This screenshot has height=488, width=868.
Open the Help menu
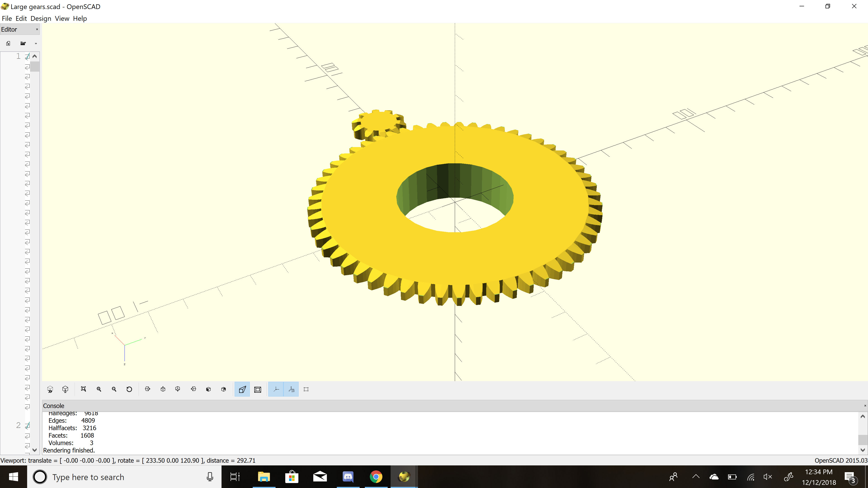point(80,19)
